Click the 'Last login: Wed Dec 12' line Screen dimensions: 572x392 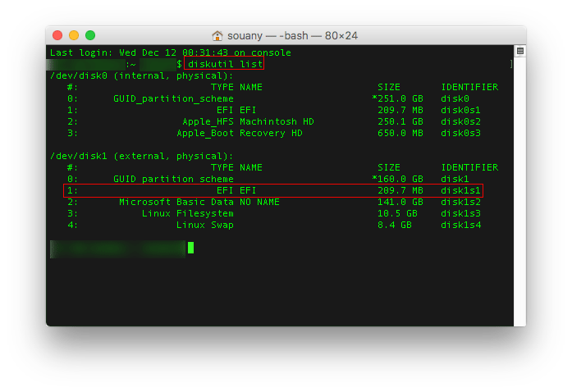171,52
